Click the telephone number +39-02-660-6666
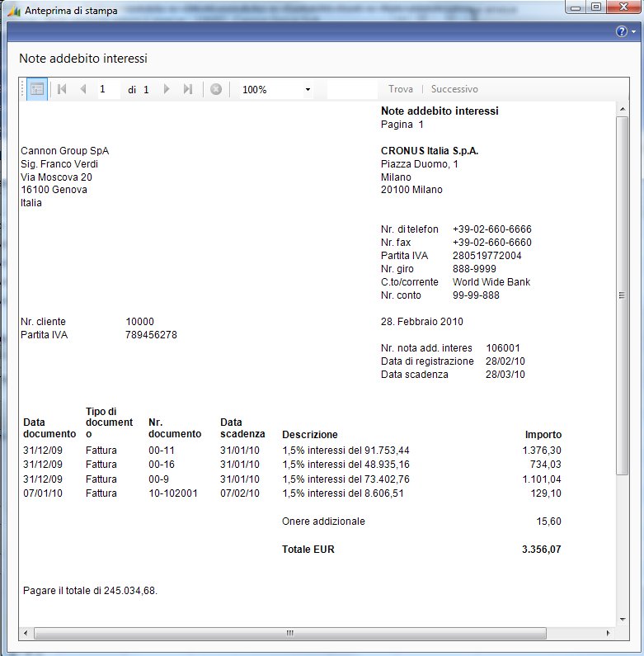 point(491,229)
